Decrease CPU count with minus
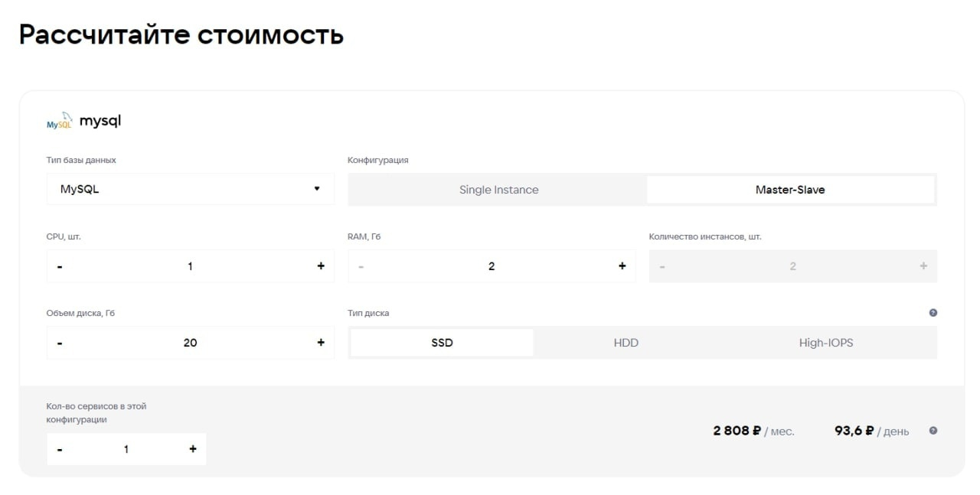The height and width of the screenshot is (495, 980). 60,266
